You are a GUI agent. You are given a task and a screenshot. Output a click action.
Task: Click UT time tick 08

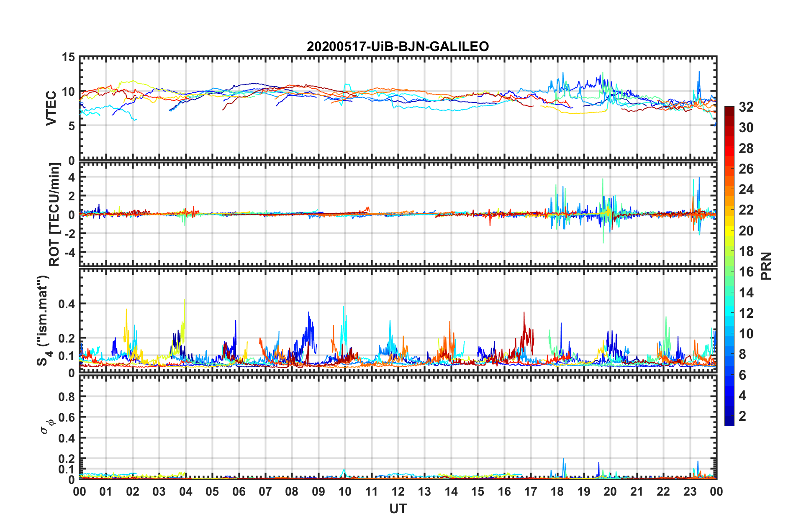pos(292,491)
